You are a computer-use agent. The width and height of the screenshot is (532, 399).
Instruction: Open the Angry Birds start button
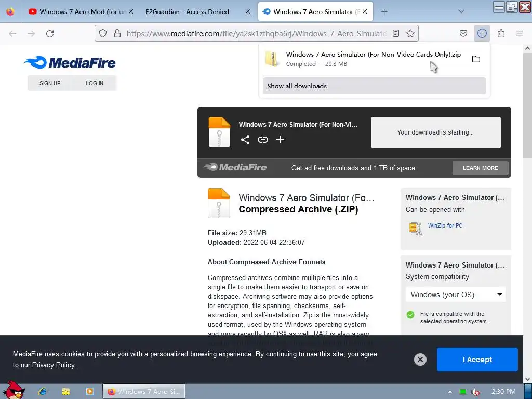pyautogui.click(x=13, y=390)
